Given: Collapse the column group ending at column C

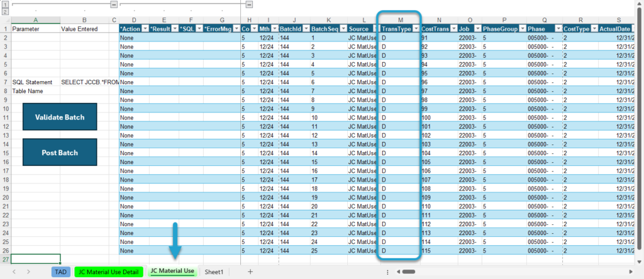Looking at the screenshot, I should click(x=114, y=4).
